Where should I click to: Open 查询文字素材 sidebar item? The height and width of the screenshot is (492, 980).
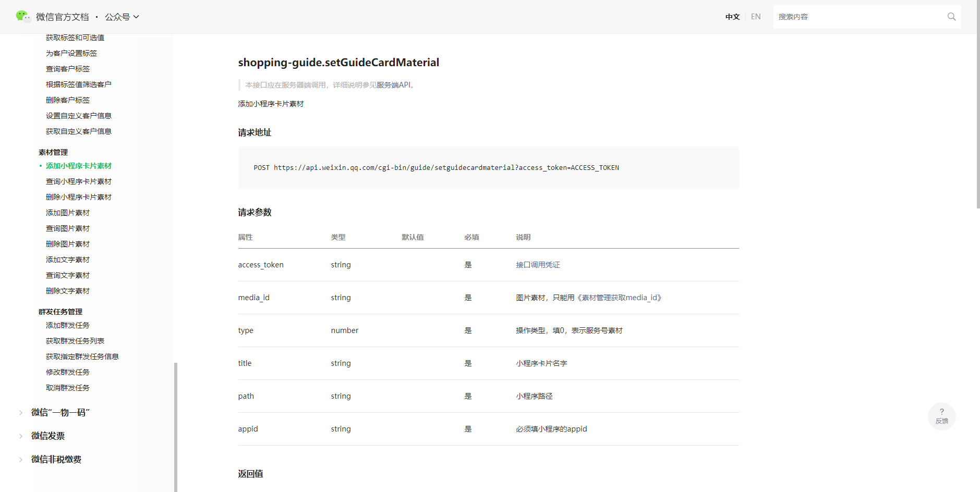(x=68, y=275)
